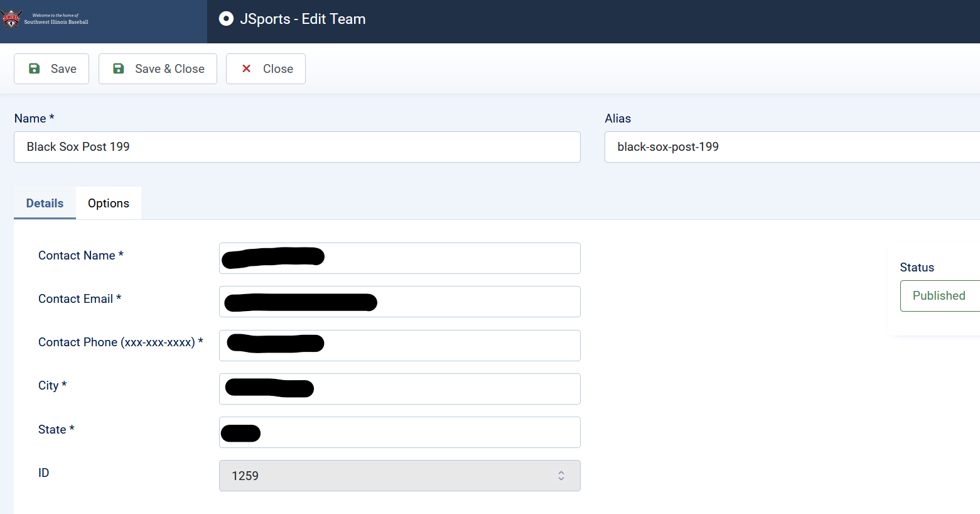
Task: Click the City label
Action: point(53,385)
